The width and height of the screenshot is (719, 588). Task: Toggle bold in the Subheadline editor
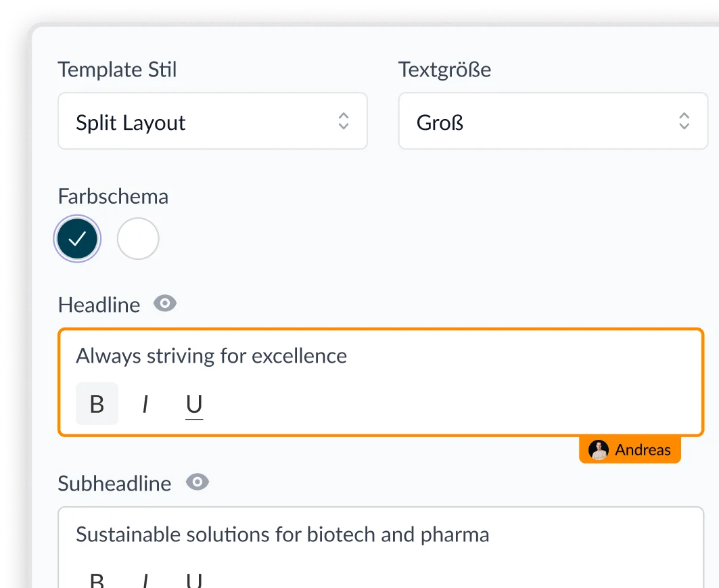pos(97,581)
